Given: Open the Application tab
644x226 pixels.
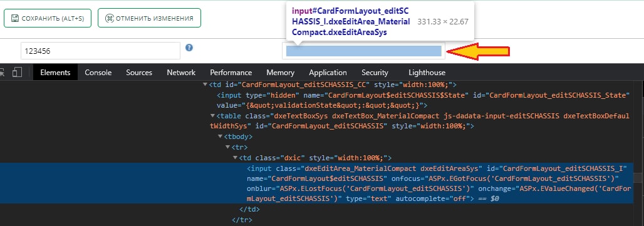Looking at the screenshot, I should coord(328,73).
